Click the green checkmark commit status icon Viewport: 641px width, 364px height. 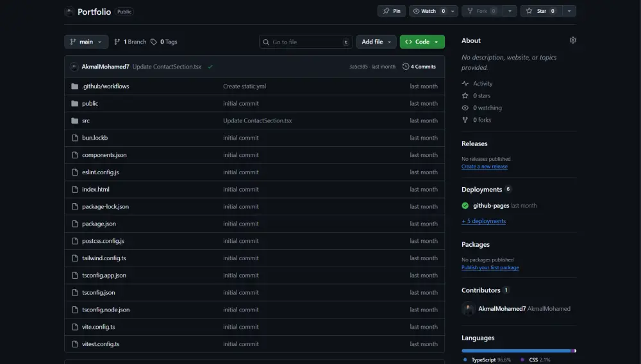click(210, 67)
